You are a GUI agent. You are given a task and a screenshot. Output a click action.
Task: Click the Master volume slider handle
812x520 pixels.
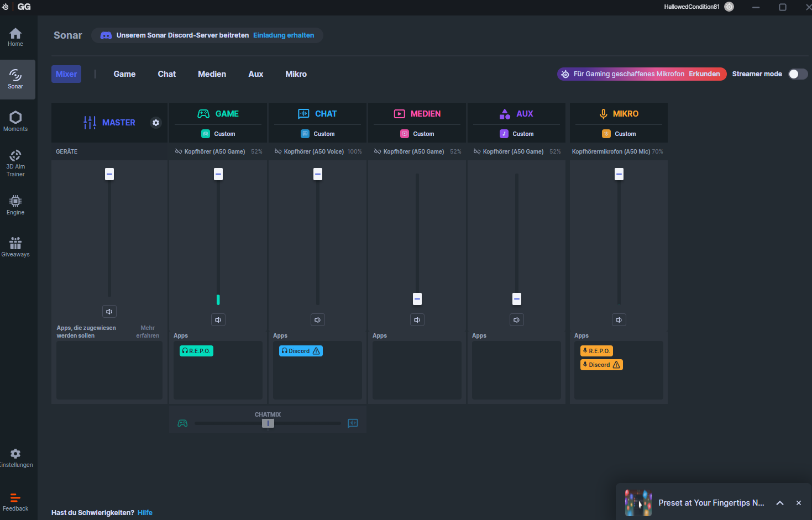point(109,174)
